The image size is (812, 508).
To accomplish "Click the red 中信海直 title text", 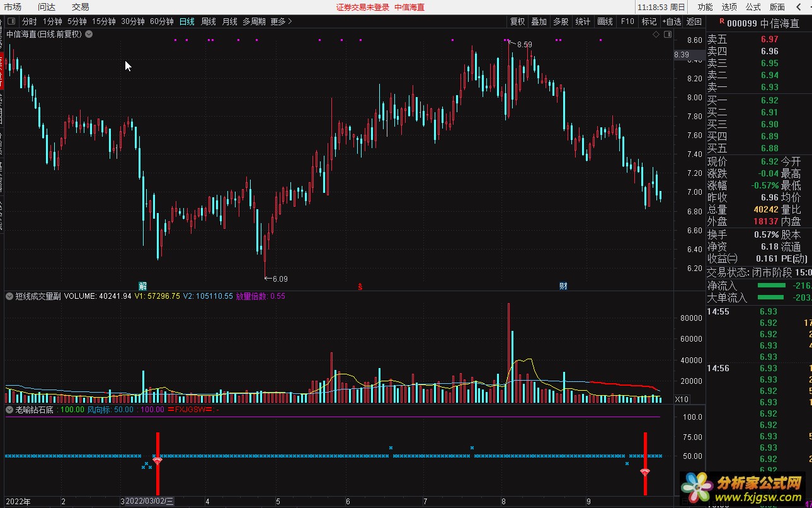I will (x=409, y=7).
